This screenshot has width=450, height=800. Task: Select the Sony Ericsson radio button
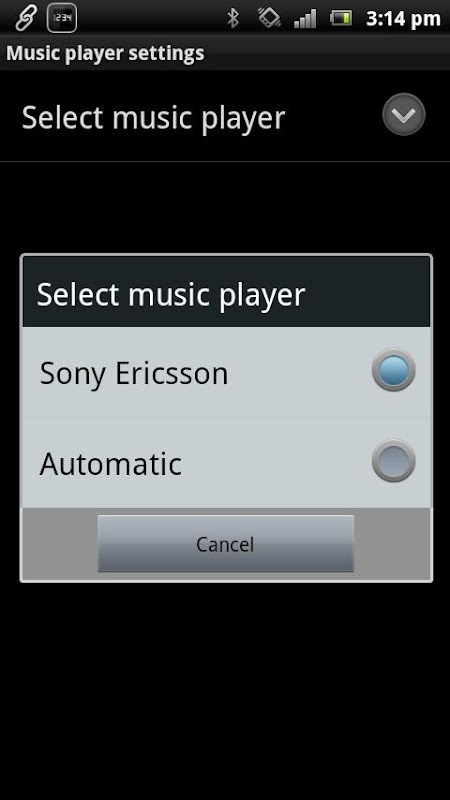point(393,370)
